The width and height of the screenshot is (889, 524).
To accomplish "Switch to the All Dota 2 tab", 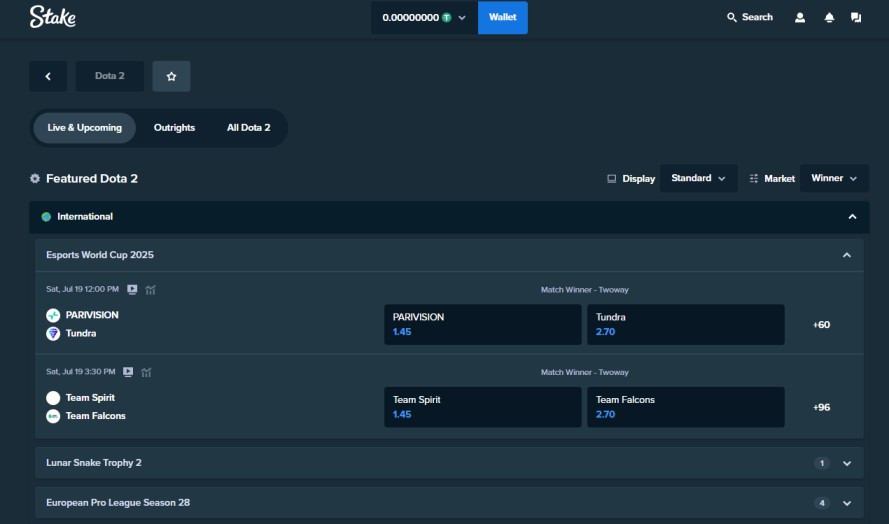I will click(248, 128).
